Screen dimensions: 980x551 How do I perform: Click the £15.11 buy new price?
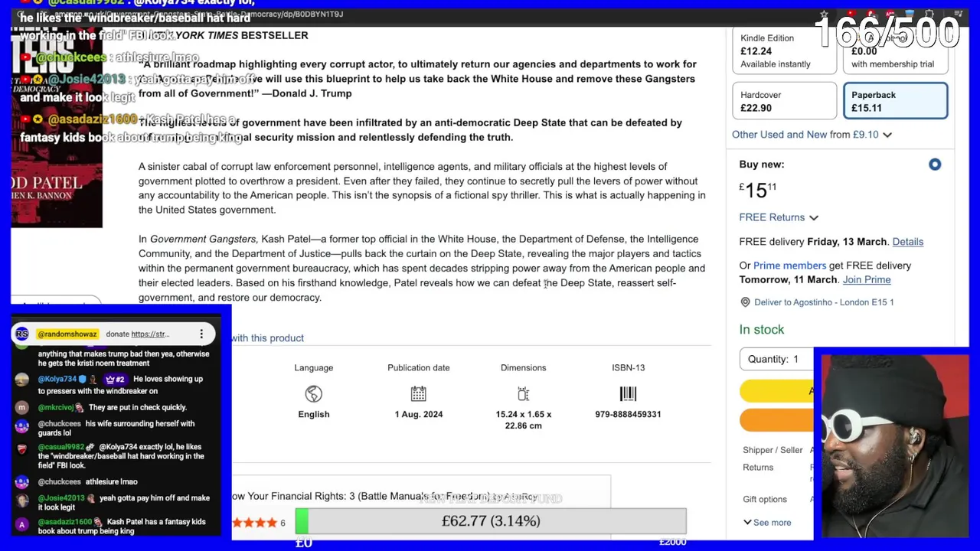click(758, 191)
